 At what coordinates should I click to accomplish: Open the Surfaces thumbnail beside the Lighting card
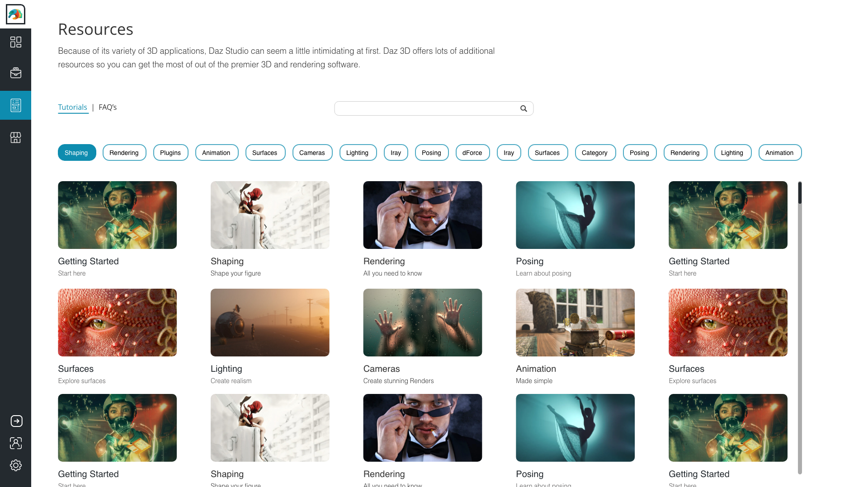[117, 323]
